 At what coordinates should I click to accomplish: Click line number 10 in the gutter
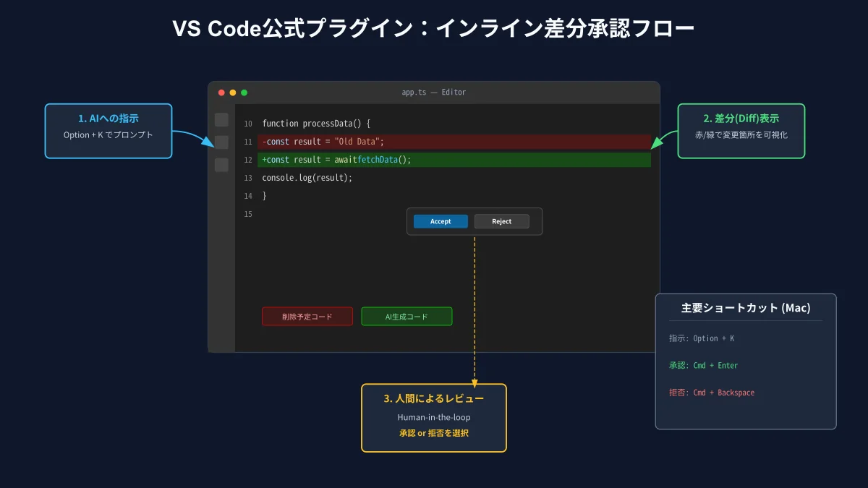pos(248,124)
